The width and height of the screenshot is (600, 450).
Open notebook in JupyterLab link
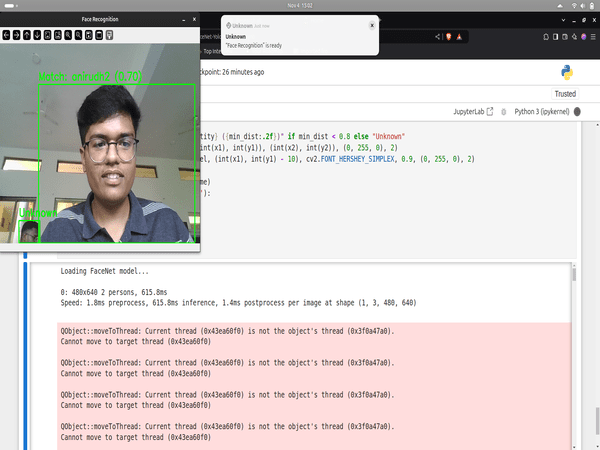pyautogui.click(x=473, y=112)
